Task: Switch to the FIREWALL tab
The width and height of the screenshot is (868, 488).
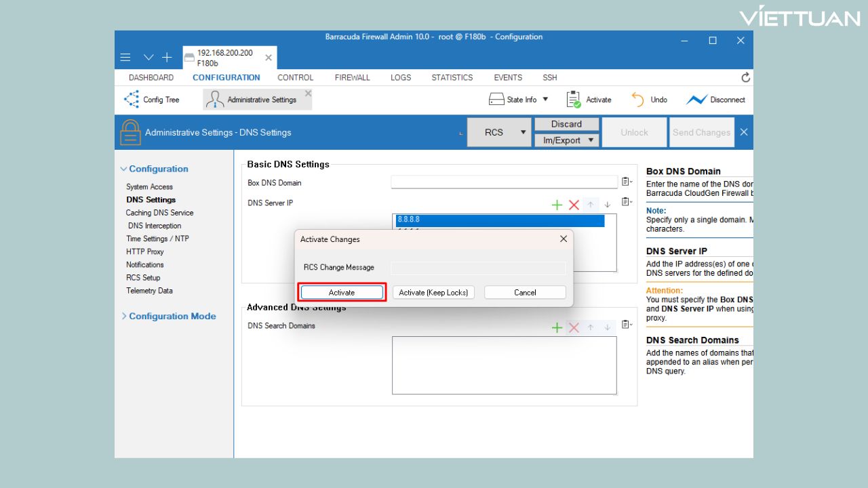Action: (352, 77)
